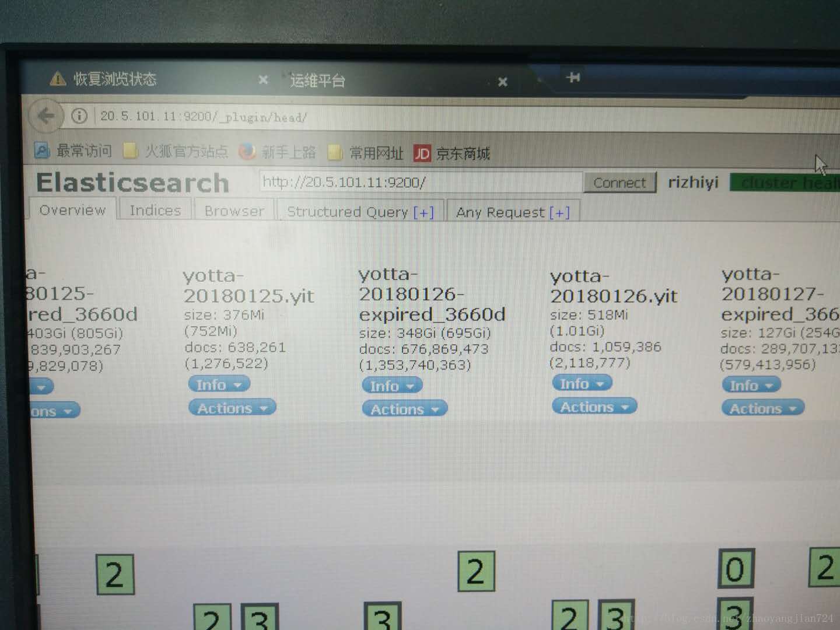Close the 运维平台 tab

click(x=502, y=82)
